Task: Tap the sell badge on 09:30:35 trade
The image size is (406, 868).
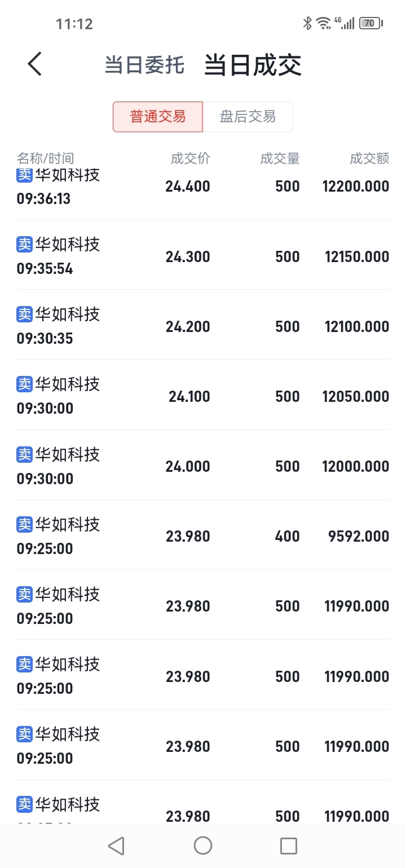Action: pyautogui.click(x=25, y=314)
